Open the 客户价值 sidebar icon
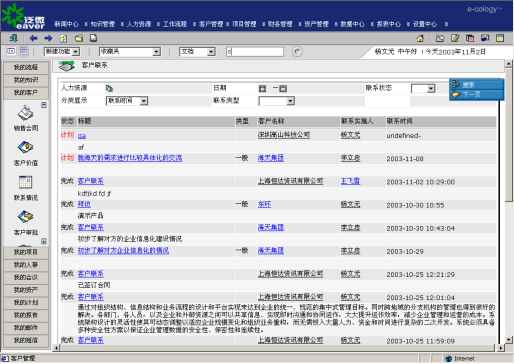 [x=26, y=147]
